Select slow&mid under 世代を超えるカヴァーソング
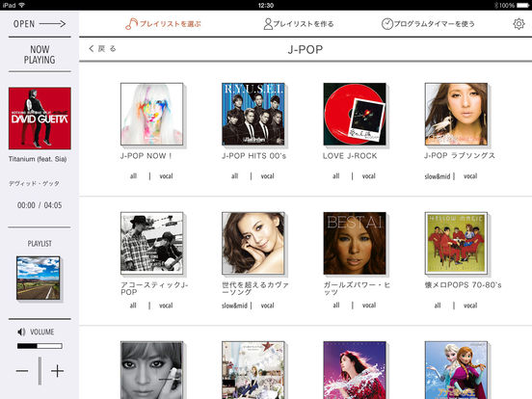This screenshot has height=399, width=532. (x=234, y=306)
